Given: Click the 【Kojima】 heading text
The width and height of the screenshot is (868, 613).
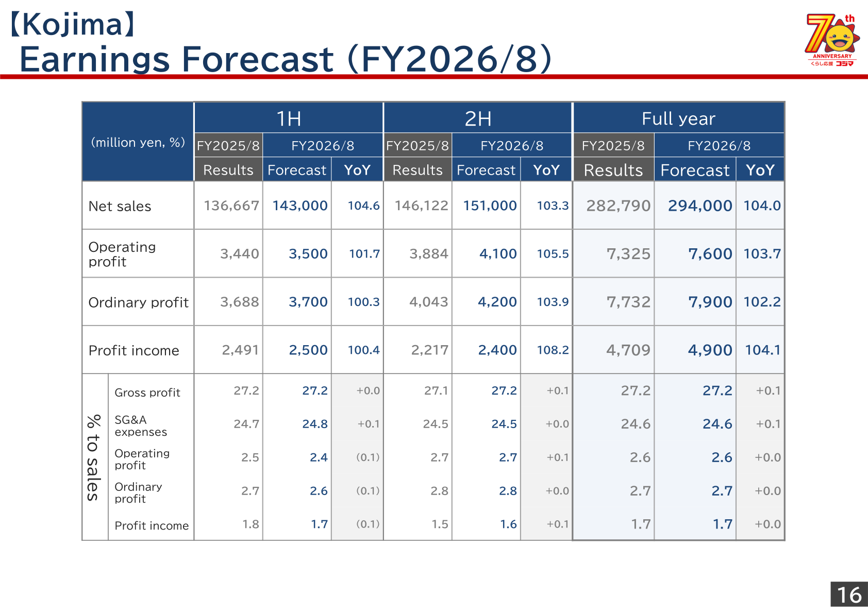Looking at the screenshot, I should tap(73, 24).
